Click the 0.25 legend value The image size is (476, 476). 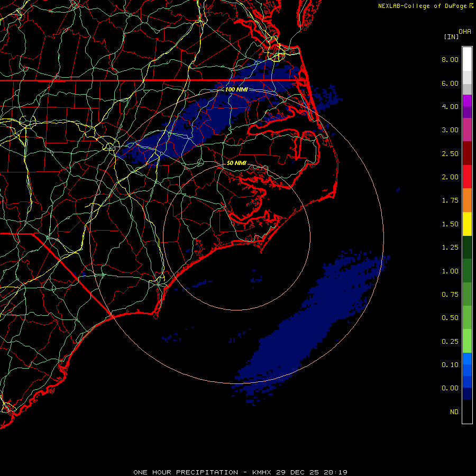pos(450,342)
